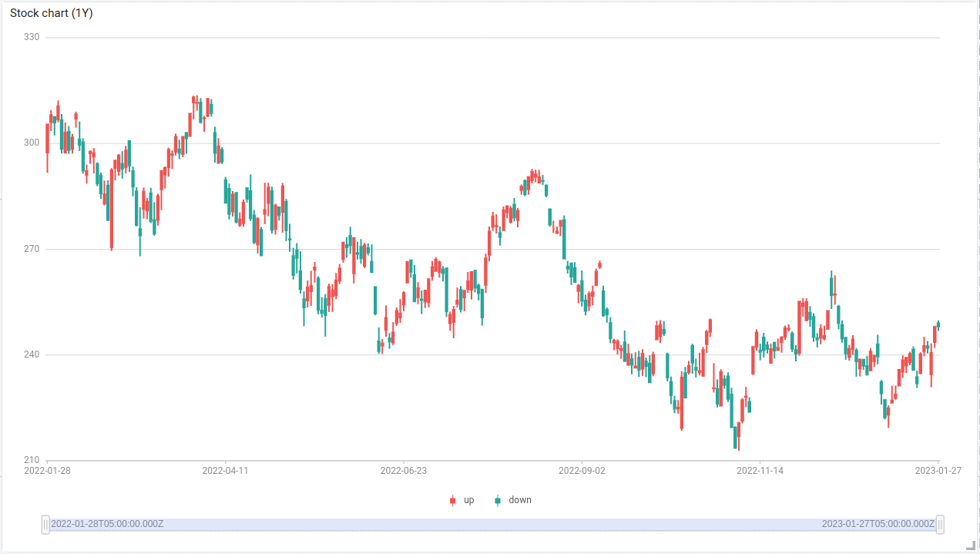Click the blue range selector bar
This screenshot has width=980, height=554.
pos(493,525)
